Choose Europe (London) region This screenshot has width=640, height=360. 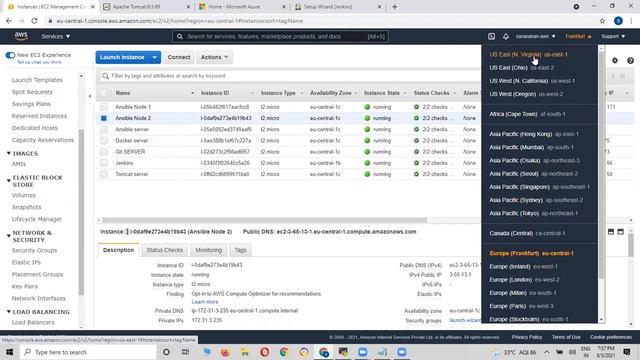(x=524, y=280)
